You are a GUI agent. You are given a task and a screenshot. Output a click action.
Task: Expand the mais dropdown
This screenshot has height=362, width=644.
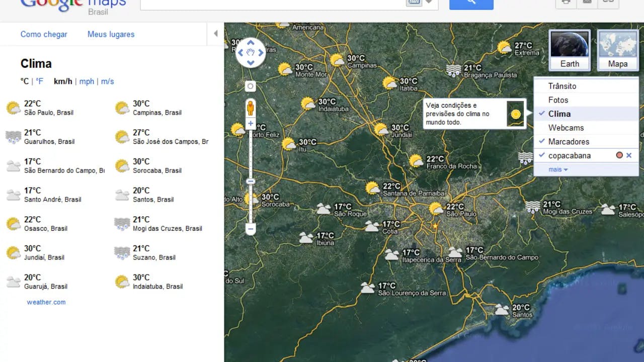555,169
